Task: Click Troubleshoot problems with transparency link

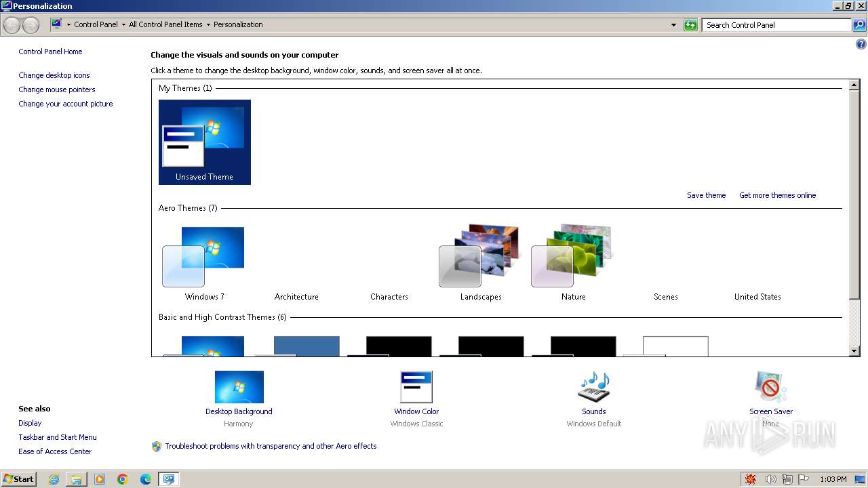Action: 271,446
